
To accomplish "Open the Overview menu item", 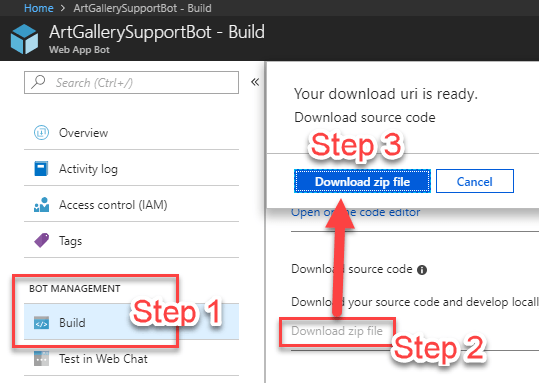I will (x=131, y=133).
